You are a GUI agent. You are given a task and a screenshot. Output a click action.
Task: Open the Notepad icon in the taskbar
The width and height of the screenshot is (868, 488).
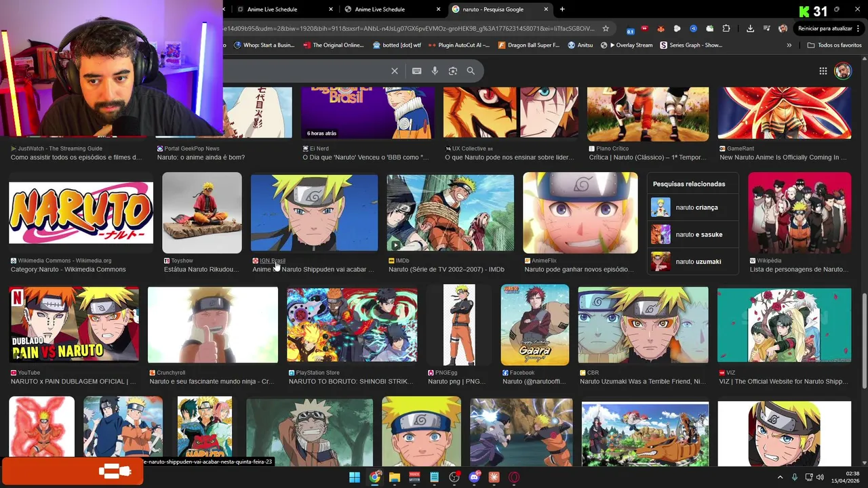click(435, 477)
